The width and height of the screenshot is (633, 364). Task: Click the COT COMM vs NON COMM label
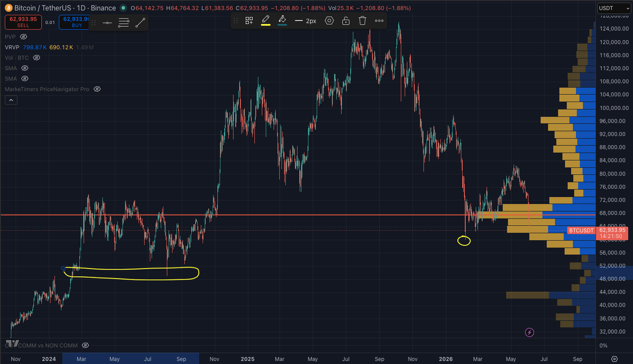(41, 346)
